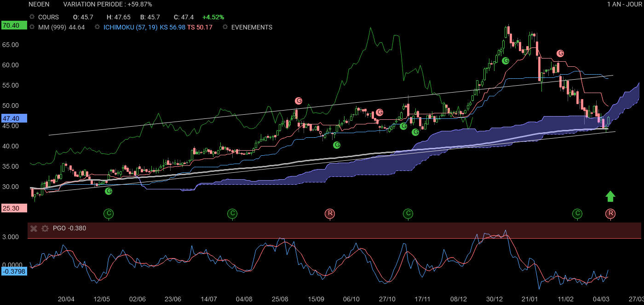
Task: Click the 02/06 date on time axis
Action: [138, 299]
